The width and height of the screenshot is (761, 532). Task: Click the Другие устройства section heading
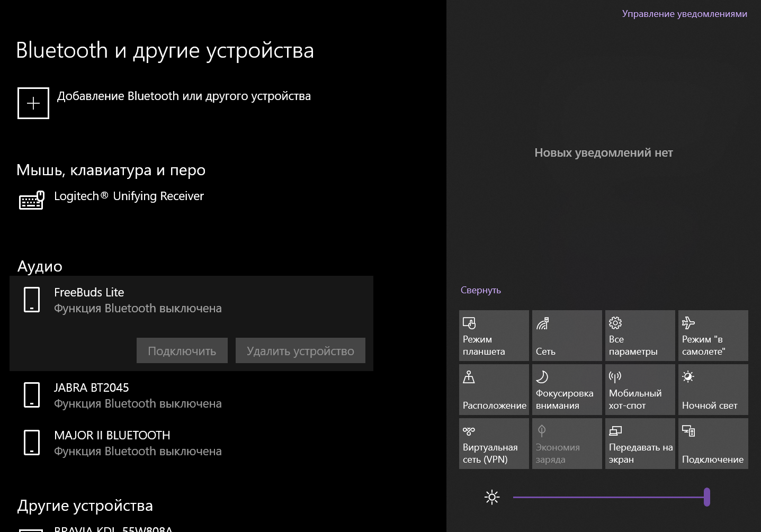point(85,506)
